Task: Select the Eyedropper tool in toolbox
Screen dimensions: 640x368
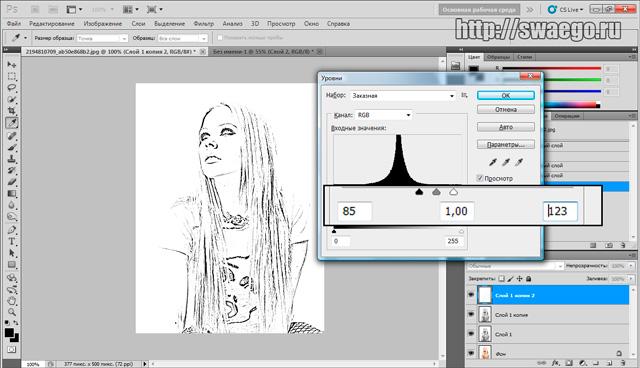Action: pos(11,123)
